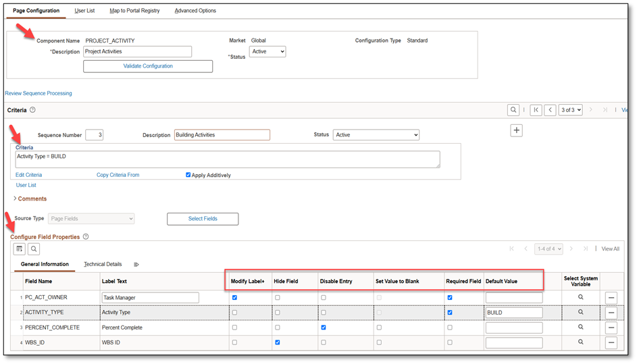Image resolution: width=637 pixels, height=364 pixels.
Task: Check Required Field for WBS_ID
Action: pyautogui.click(x=450, y=342)
